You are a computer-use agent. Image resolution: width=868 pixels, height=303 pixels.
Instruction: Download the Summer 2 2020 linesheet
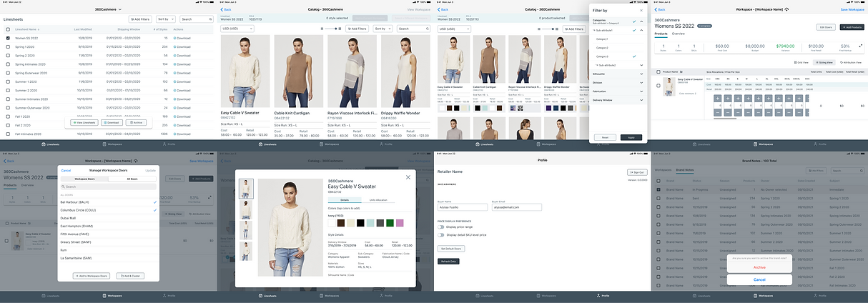(182, 90)
